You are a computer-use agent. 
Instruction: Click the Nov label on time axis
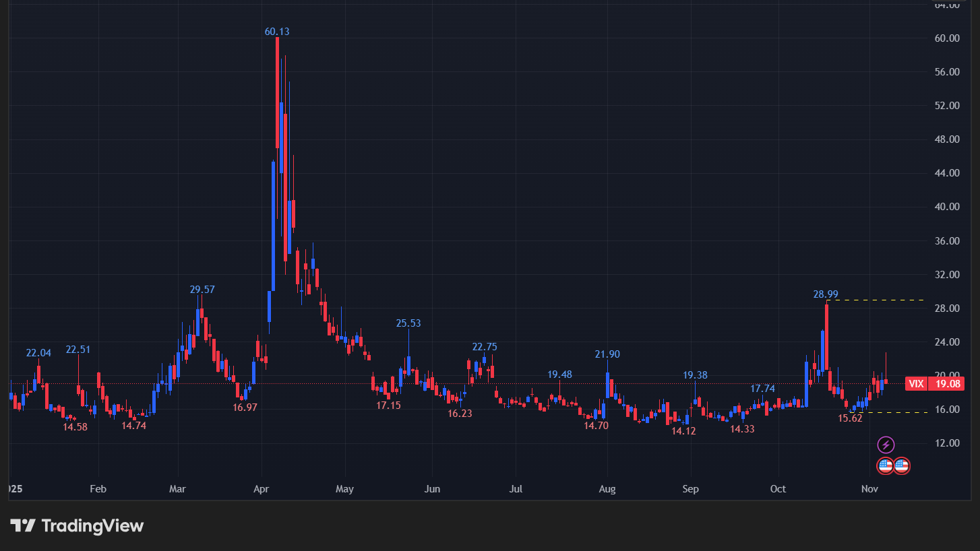pos(869,489)
